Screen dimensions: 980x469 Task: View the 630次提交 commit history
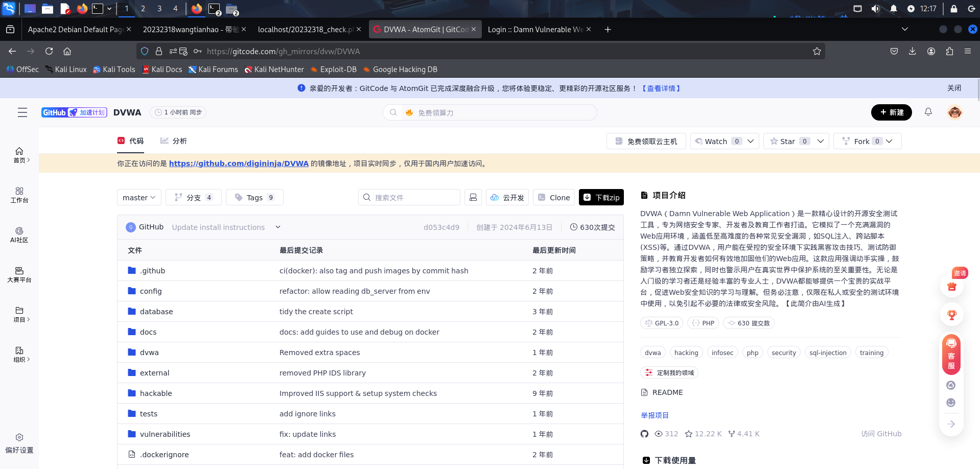pyautogui.click(x=593, y=227)
